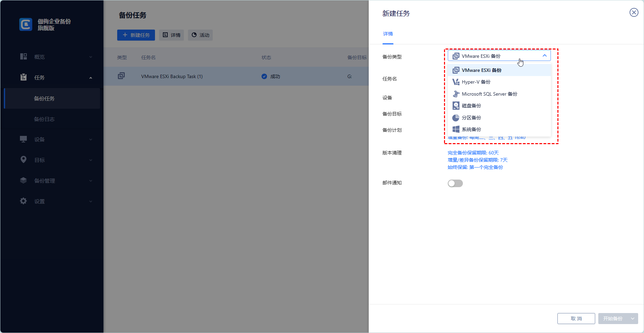This screenshot has height=333, width=644.
Task: Open the 开始备份 split-button arrow
Action: (x=633, y=319)
